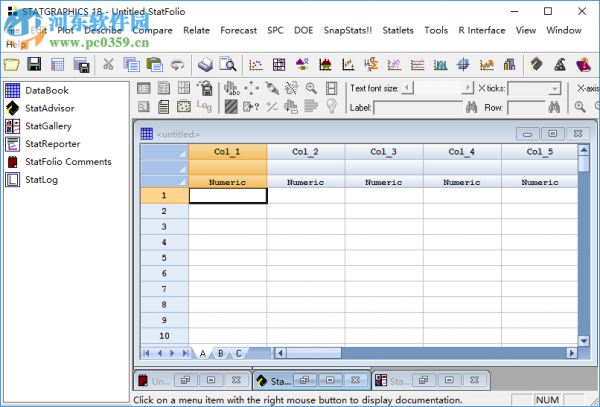Click the scissors cut icon
This screenshot has width=600, height=407.
click(x=108, y=64)
